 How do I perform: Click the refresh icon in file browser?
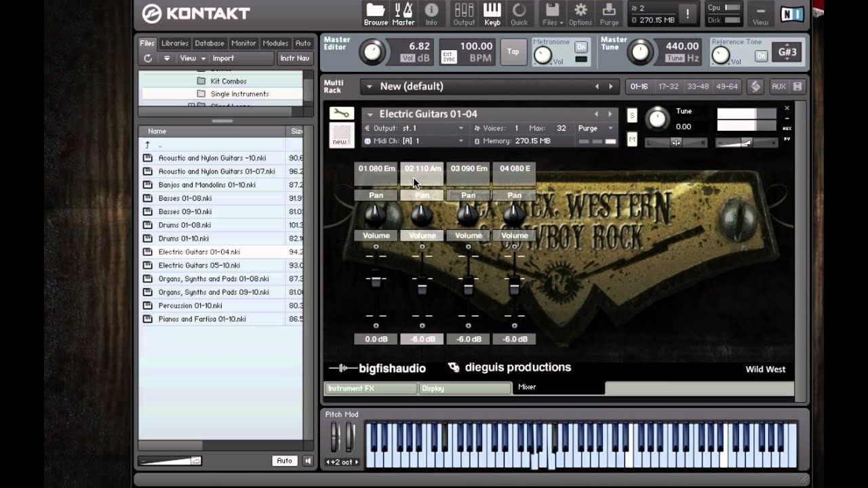[x=148, y=58]
